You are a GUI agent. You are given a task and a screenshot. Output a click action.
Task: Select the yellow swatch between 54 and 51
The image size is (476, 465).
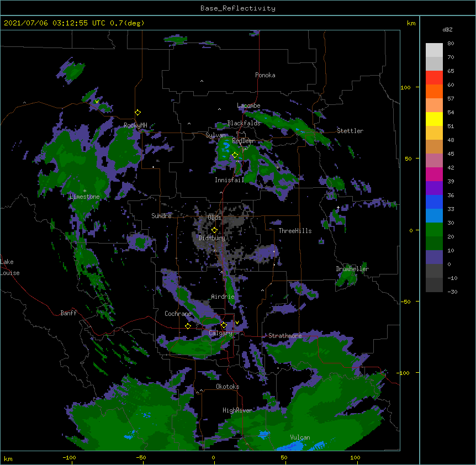click(434, 119)
